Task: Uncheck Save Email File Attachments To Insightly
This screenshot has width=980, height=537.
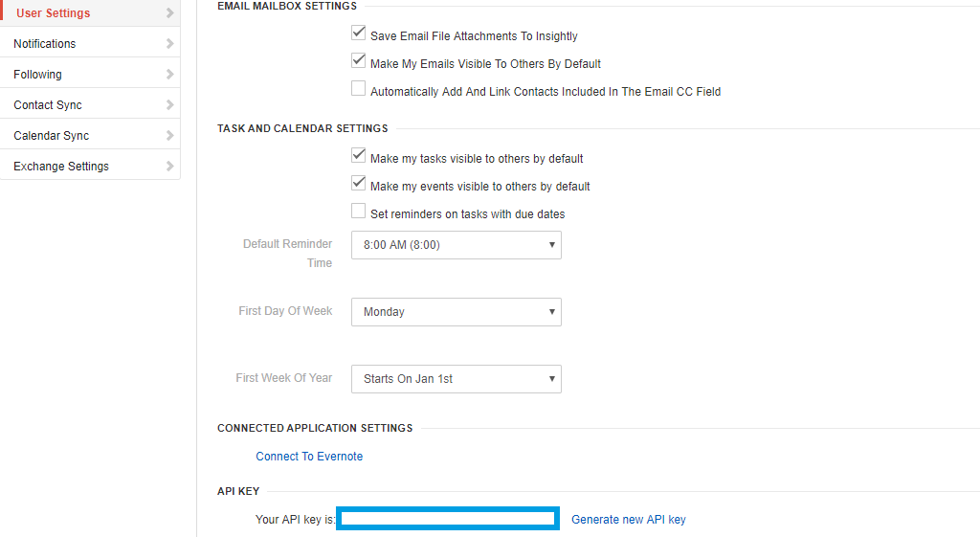Action: click(359, 34)
